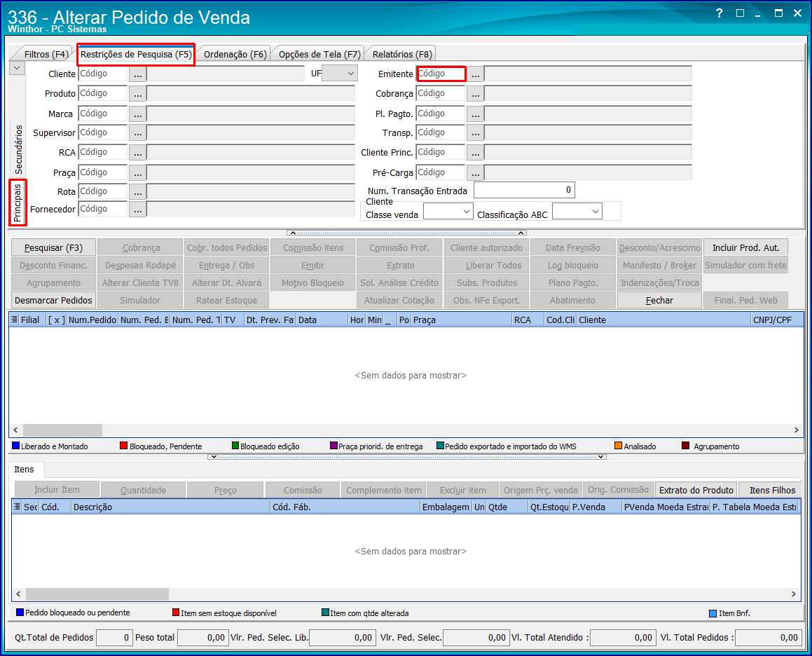Open Pl. Pagto. lookup ellipsis button

point(476,114)
